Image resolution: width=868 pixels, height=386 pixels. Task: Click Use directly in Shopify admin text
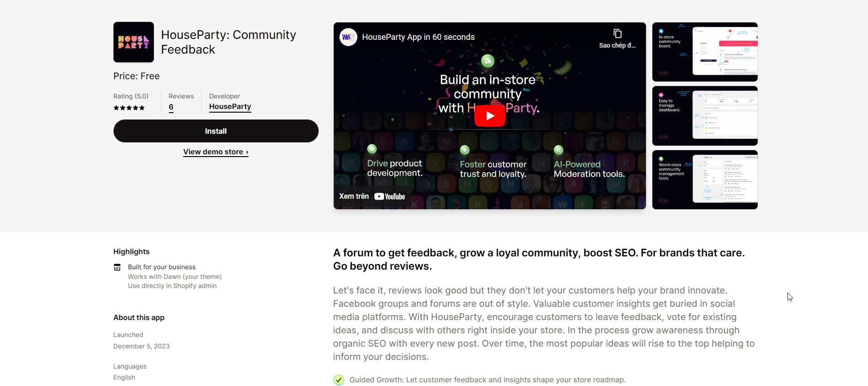pos(173,286)
